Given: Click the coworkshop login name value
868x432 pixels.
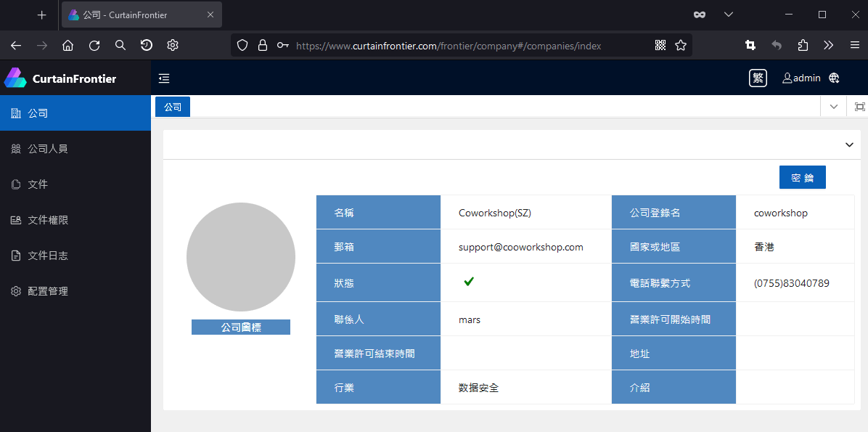Looking at the screenshot, I should (x=780, y=213).
